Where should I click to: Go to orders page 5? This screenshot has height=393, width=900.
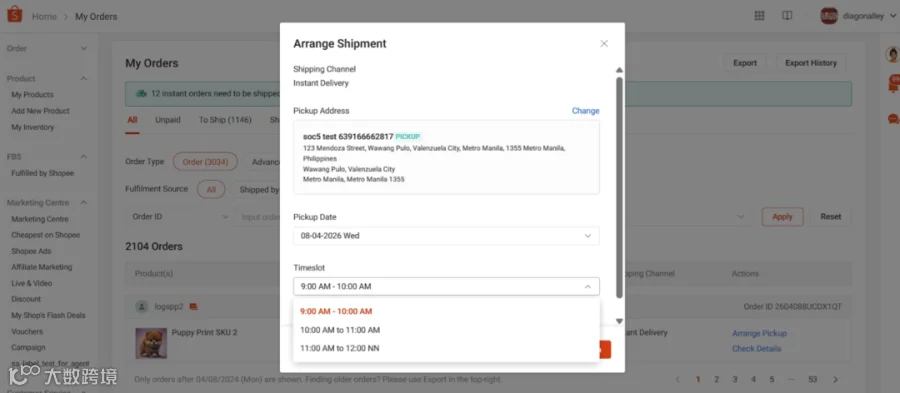pyautogui.click(x=772, y=379)
